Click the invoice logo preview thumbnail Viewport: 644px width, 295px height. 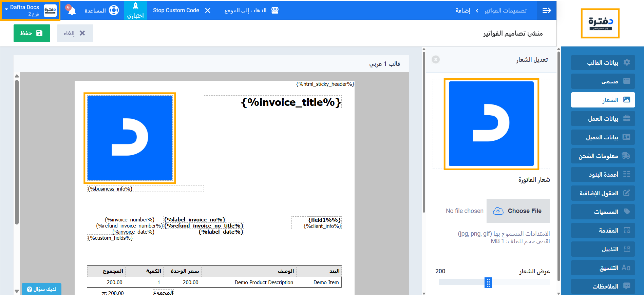(x=491, y=124)
